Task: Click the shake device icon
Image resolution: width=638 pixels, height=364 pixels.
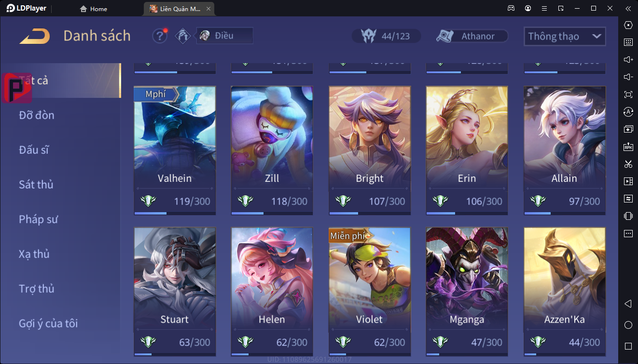Action: tap(628, 216)
